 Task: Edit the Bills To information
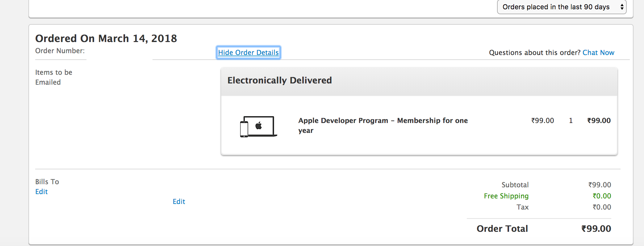point(41,192)
